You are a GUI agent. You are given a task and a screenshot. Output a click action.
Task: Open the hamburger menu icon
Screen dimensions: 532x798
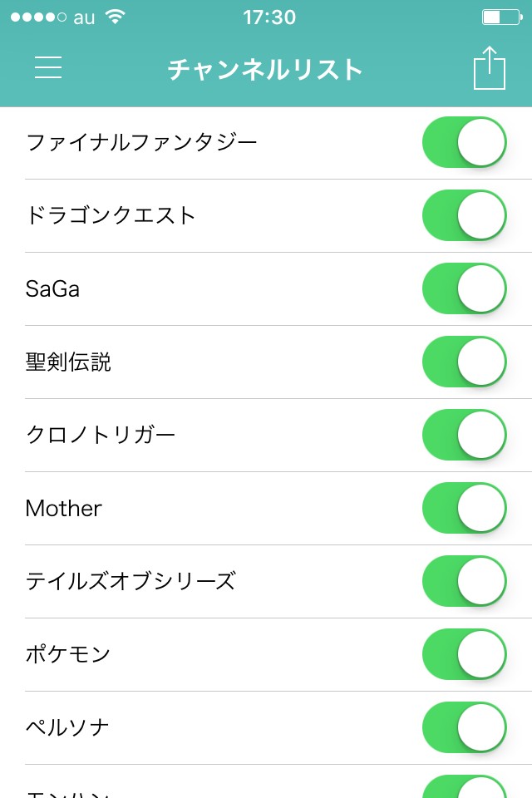point(48,68)
